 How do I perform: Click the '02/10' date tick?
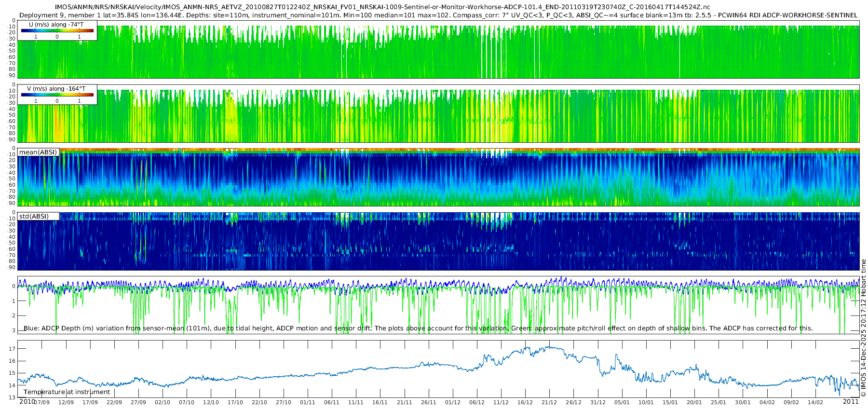pos(163,402)
